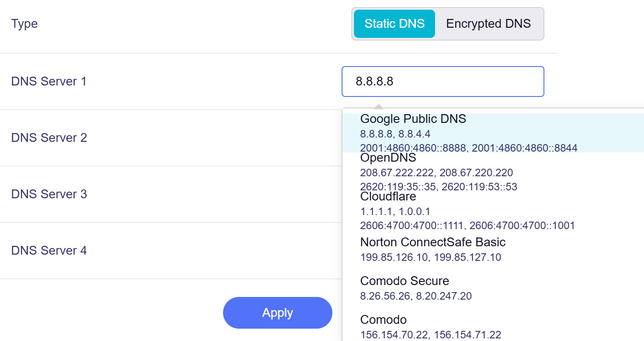The width and height of the screenshot is (644, 341).
Task: Click the DNS Server 1 label
Action: click(x=49, y=82)
